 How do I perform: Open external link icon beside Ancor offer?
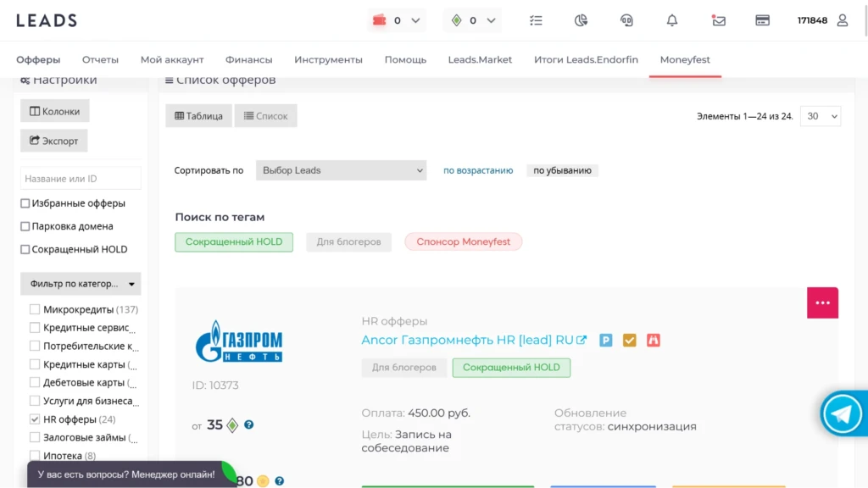[581, 340]
